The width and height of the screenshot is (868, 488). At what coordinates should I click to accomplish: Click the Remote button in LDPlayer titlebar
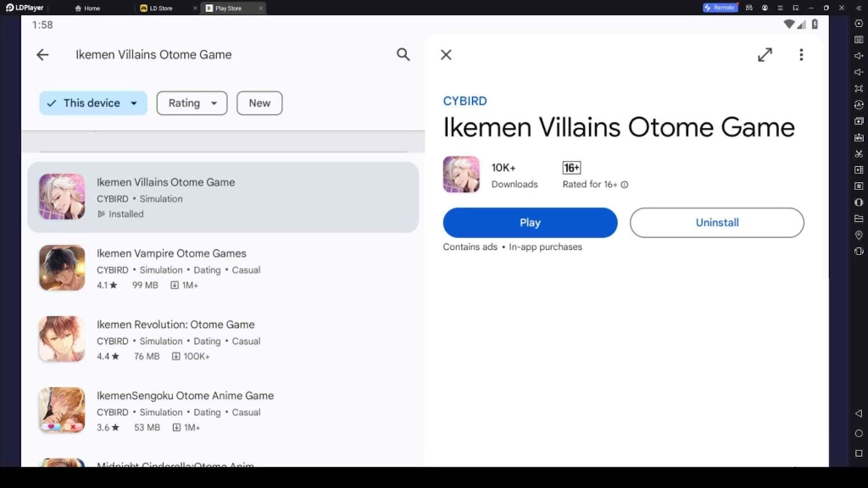(720, 8)
